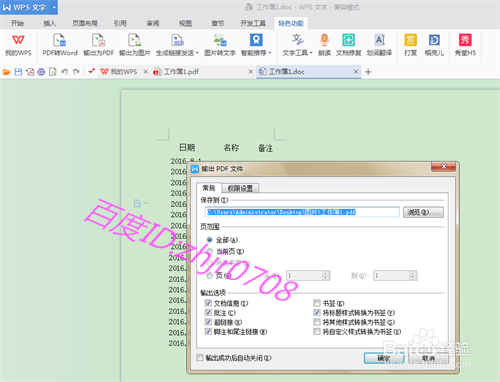Select the 当前页 radio option

209,251
